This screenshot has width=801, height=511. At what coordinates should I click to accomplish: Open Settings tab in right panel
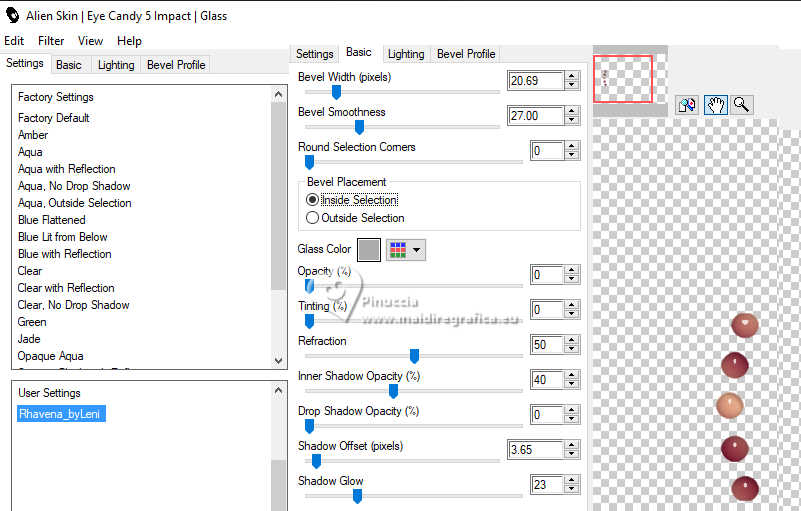(x=314, y=54)
